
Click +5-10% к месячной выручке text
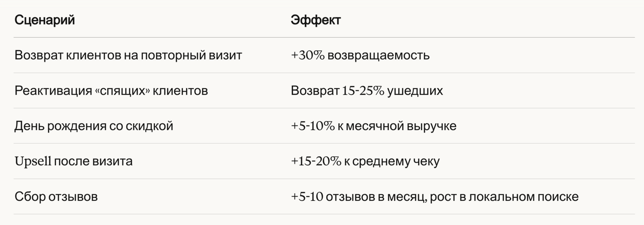(x=373, y=126)
